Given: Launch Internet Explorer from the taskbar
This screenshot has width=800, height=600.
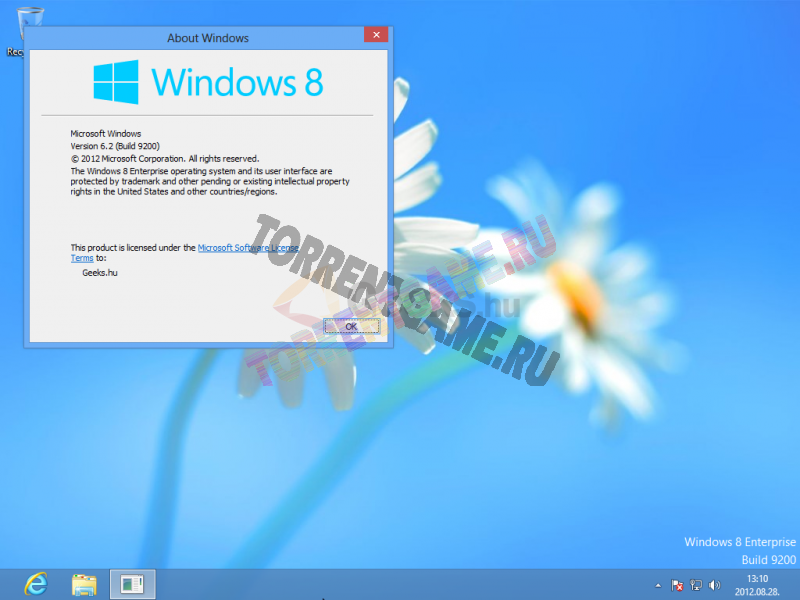Looking at the screenshot, I should (x=36, y=584).
